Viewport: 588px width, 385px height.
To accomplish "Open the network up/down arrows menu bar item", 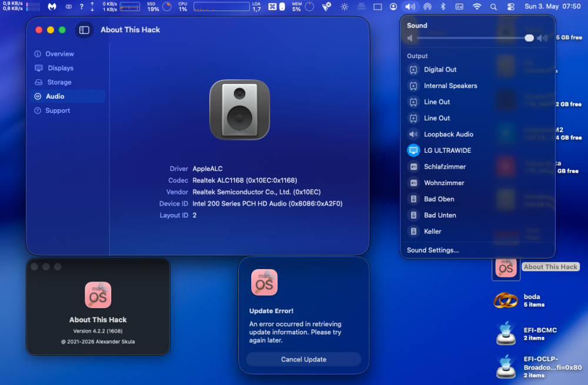I will coord(92,6).
